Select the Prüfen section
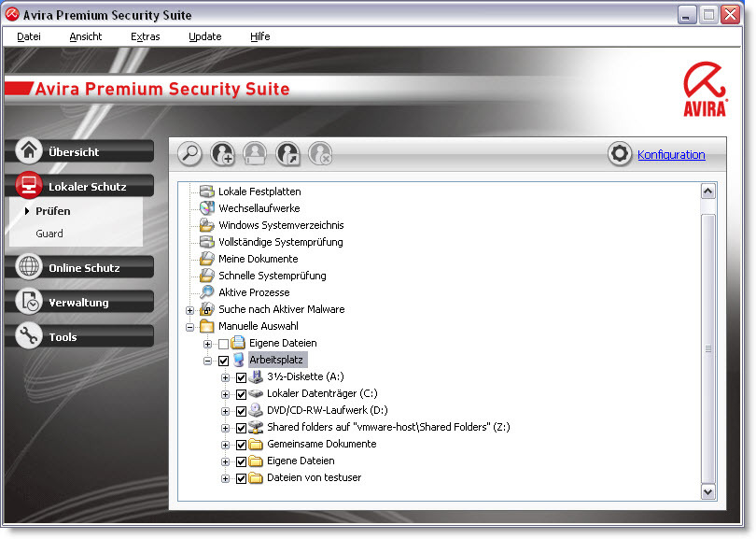 [53, 211]
